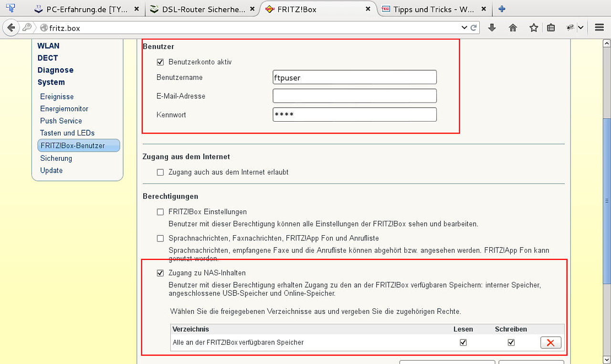Toggle the Schreiben checkbox for all storage
This screenshot has width=611, height=364.
pyautogui.click(x=511, y=342)
